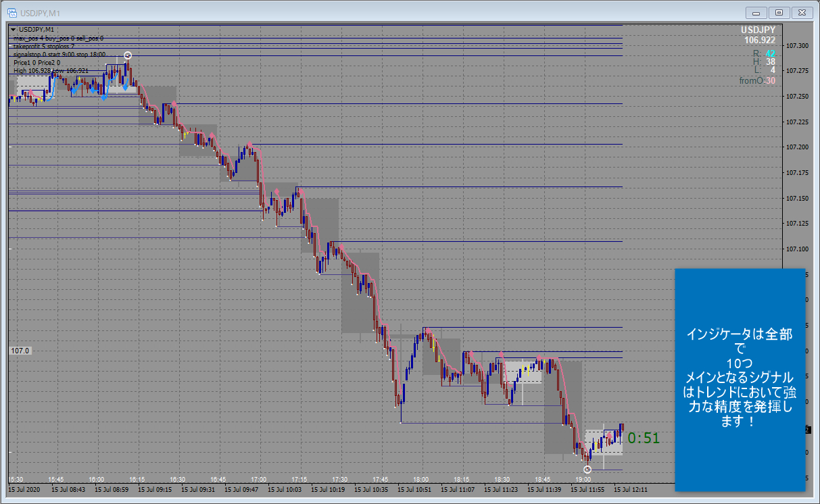Click the 'High 106.928 Low 106.921' text line

pyautogui.click(x=51, y=70)
